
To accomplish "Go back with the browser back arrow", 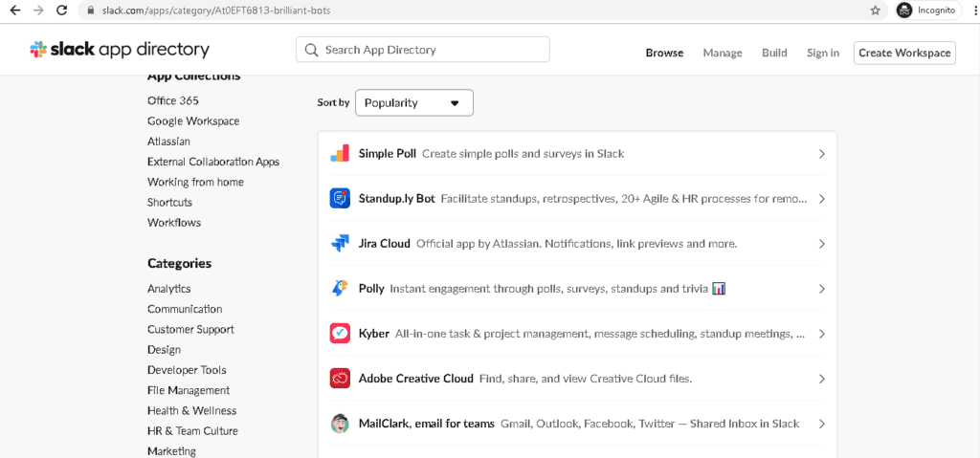I will 15,11.
